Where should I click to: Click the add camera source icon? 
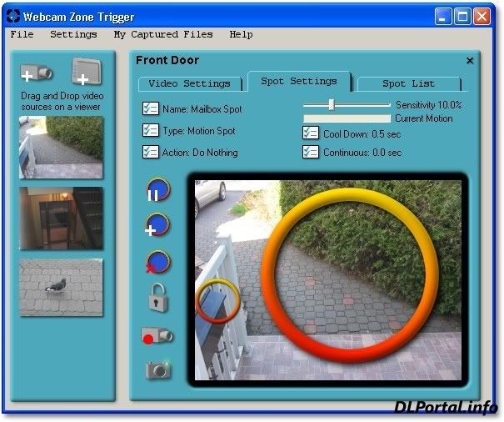click(37, 73)
